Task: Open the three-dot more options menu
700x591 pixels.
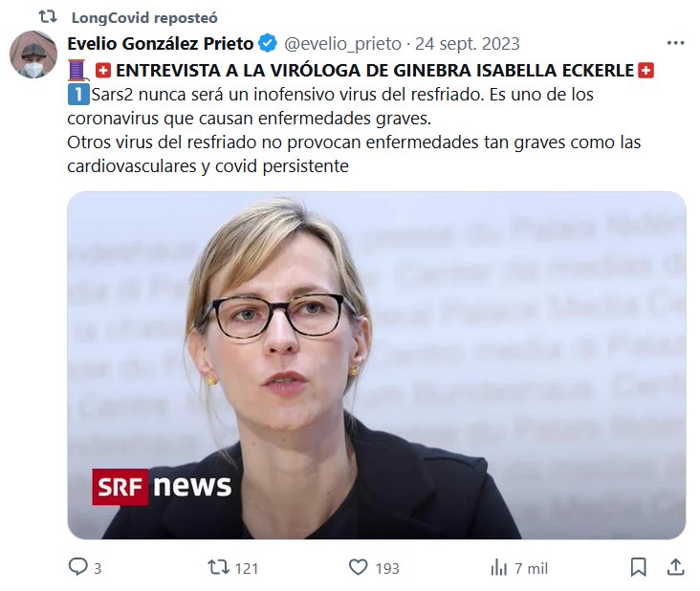Action: coord(675,43)
